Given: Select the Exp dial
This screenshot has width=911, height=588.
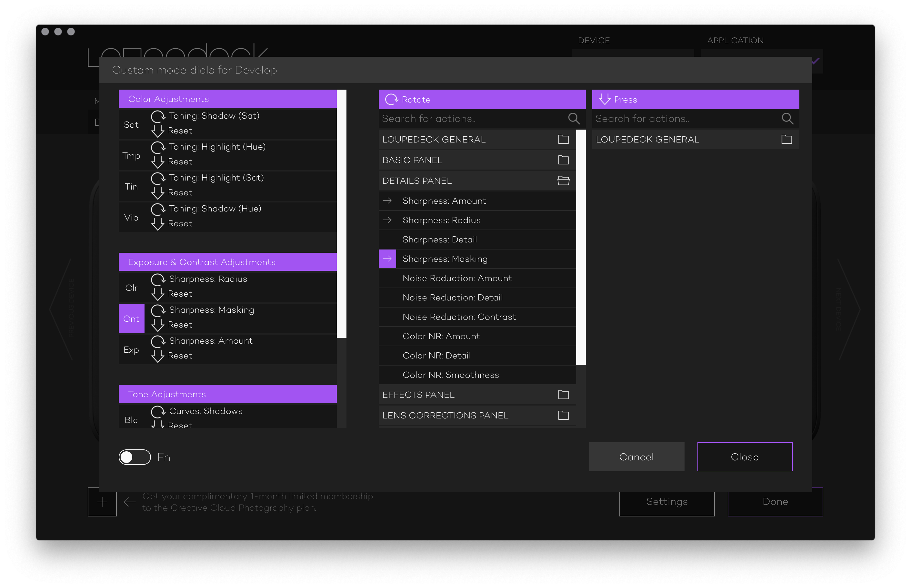Looking at the screenshot, I should click(x=131, y=350).
